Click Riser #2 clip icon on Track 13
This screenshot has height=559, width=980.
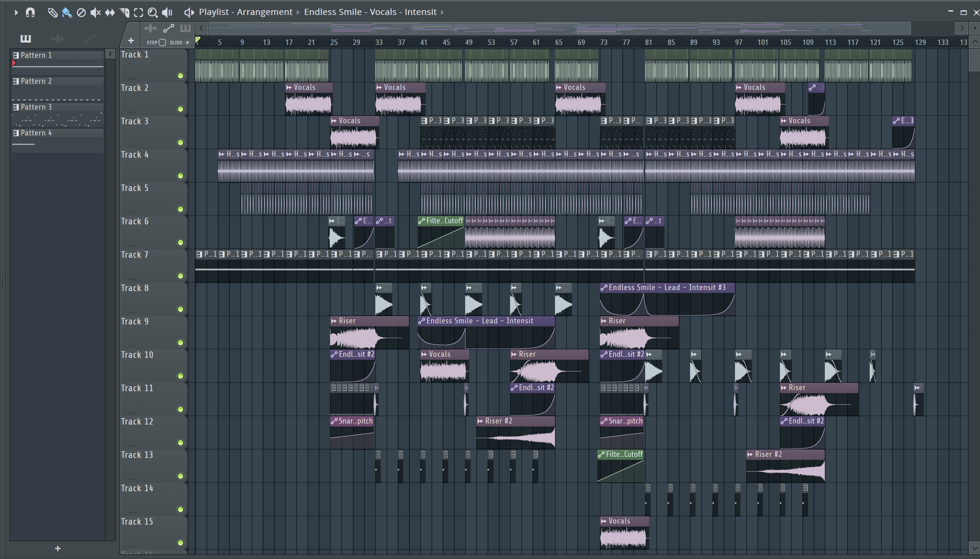pos(750,454)
